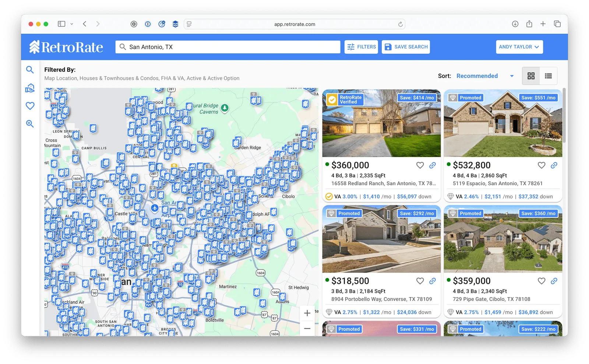Viewport: 589px width, 364px height.
Task: Open the Filters panel
Action: coord(361,47)
